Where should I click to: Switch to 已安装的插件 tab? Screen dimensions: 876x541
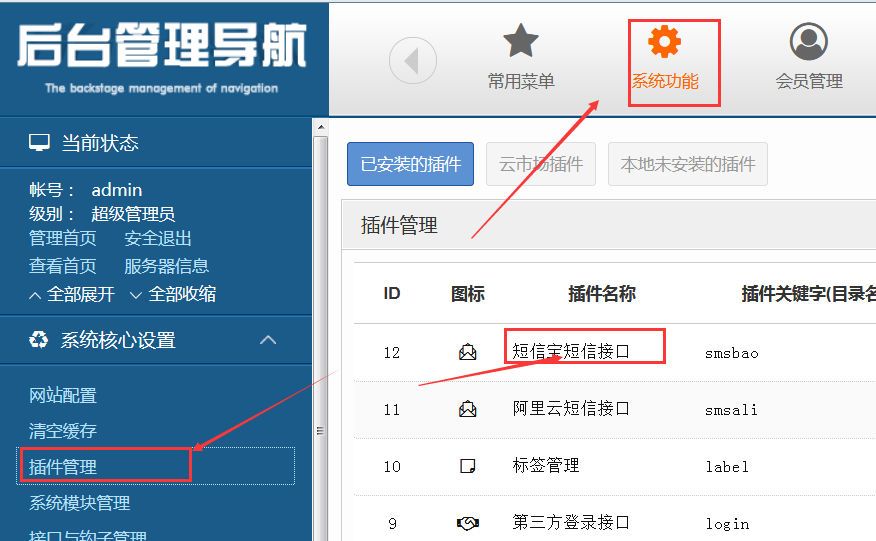click(x=410, y=164)
